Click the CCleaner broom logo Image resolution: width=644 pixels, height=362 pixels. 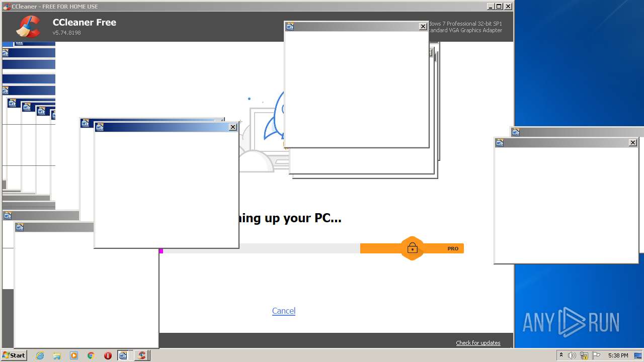pyautogui.click(x=28, y=27)
